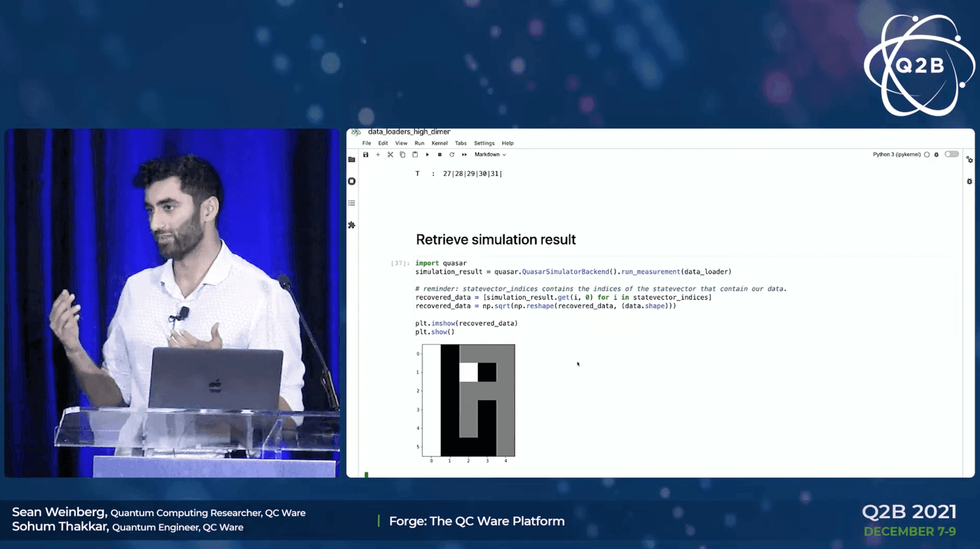The height and width of the screenshot is (549, 980).
Task: Cut the selected cell with the scissors icon
Action: (x=390, y=154)
